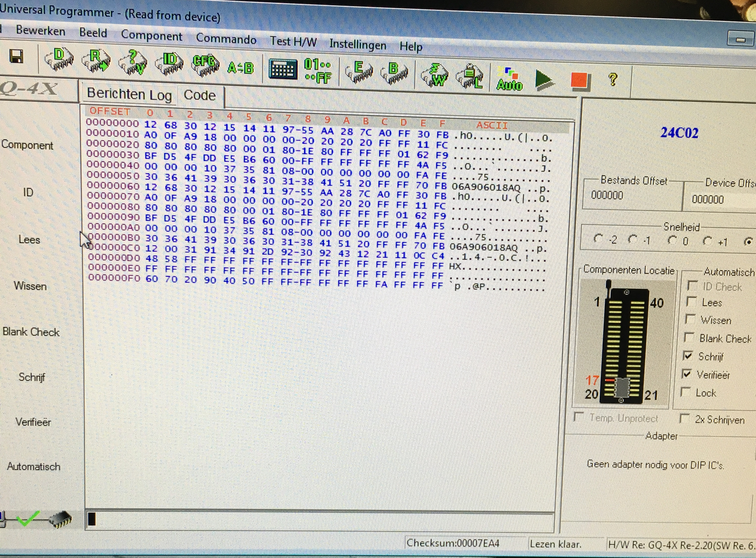Click the Read chip icon (R)
The height and width of the screenshot is (558, 756).
(x=96, y=61)
